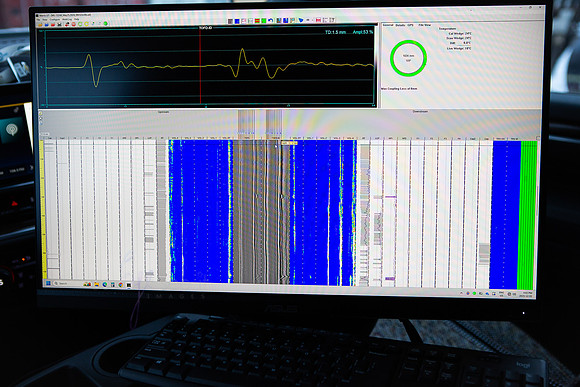Click the red cursor line in A-scan
The width and height of the screenshot is (580, 387).
[200, 67]
